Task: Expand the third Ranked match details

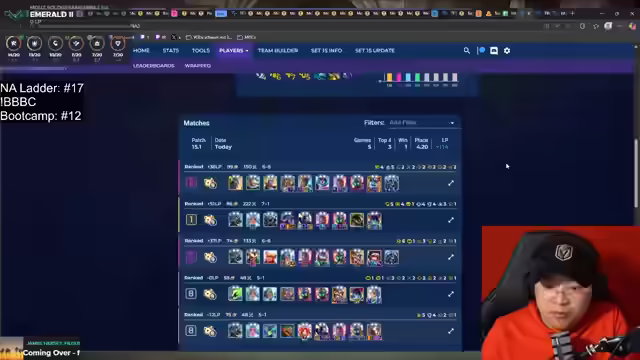Action: [451, 257]
